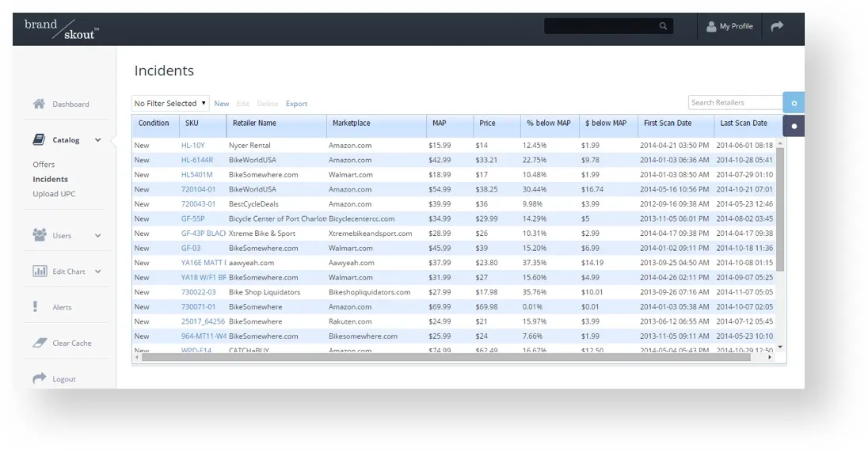
Task: Click the Alerts exclamation icon
Action: (36, 306)
